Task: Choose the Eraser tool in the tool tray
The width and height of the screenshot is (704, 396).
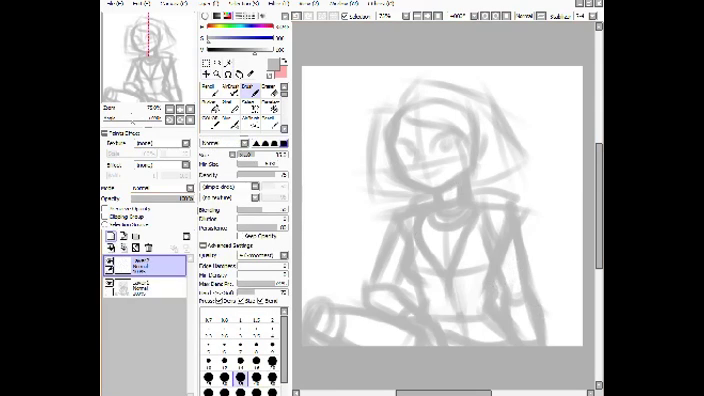Action: pos(270,90)
